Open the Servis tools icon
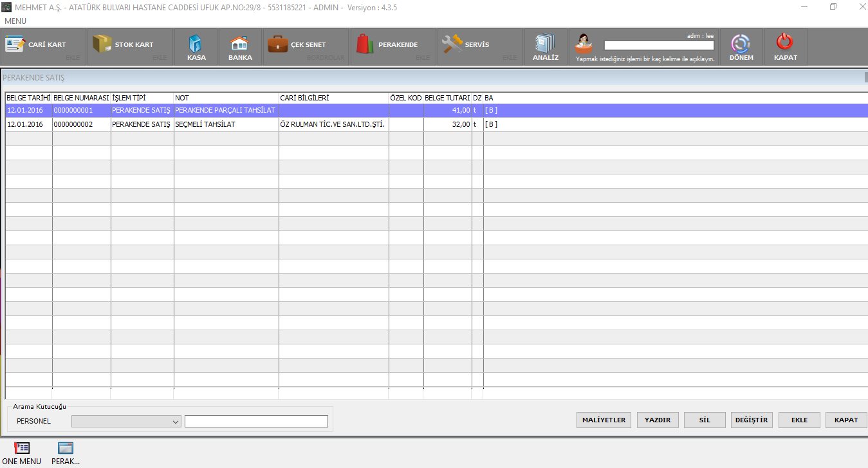This screenshot has width=868, height=468. pos(452,44)
